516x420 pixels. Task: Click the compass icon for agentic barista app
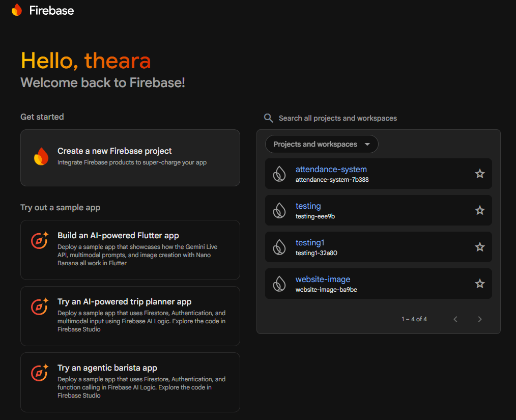pyautogui.click(x=40, y=373)
